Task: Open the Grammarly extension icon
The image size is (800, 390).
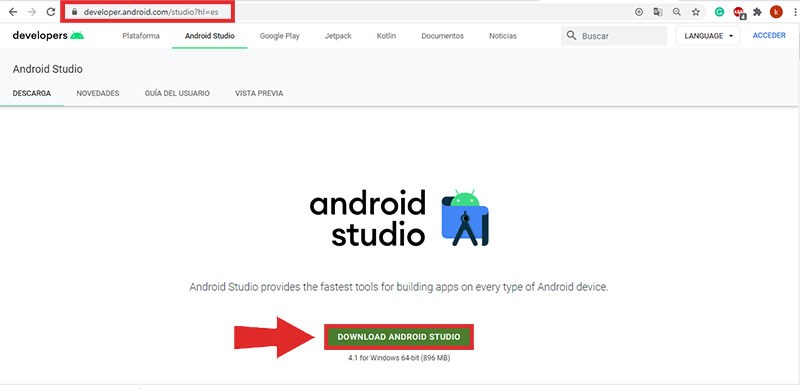Action: (719, 12)
